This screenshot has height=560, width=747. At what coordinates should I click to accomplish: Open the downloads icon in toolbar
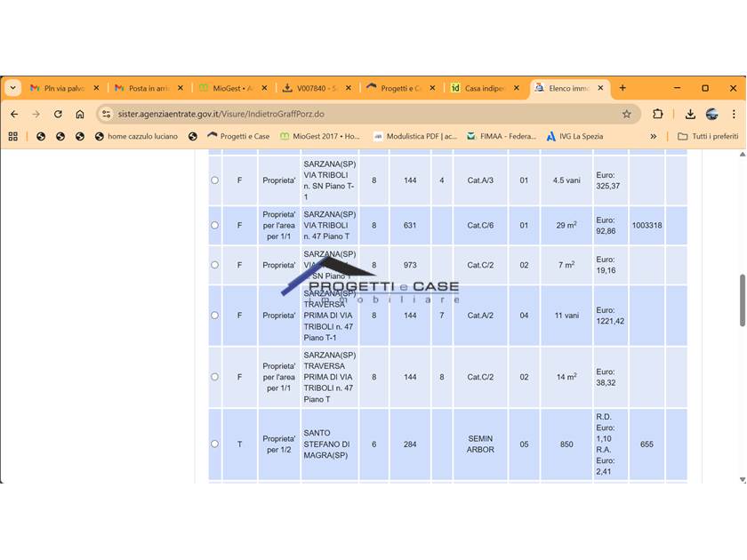(x=690, y=114)
